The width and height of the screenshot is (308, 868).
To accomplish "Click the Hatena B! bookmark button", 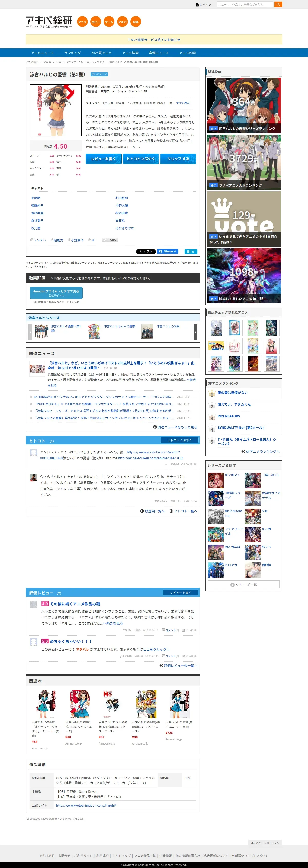I will 191,251.
